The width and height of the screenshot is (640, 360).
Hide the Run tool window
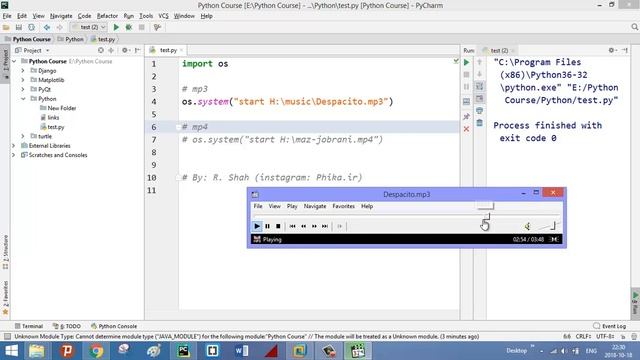625,50
